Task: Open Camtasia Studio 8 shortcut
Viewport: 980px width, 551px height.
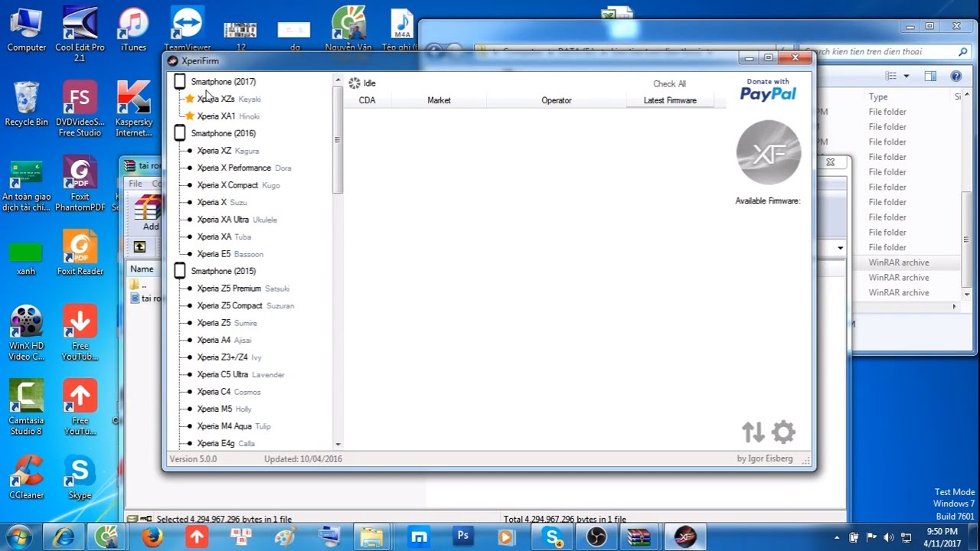Action: (27, 407)
